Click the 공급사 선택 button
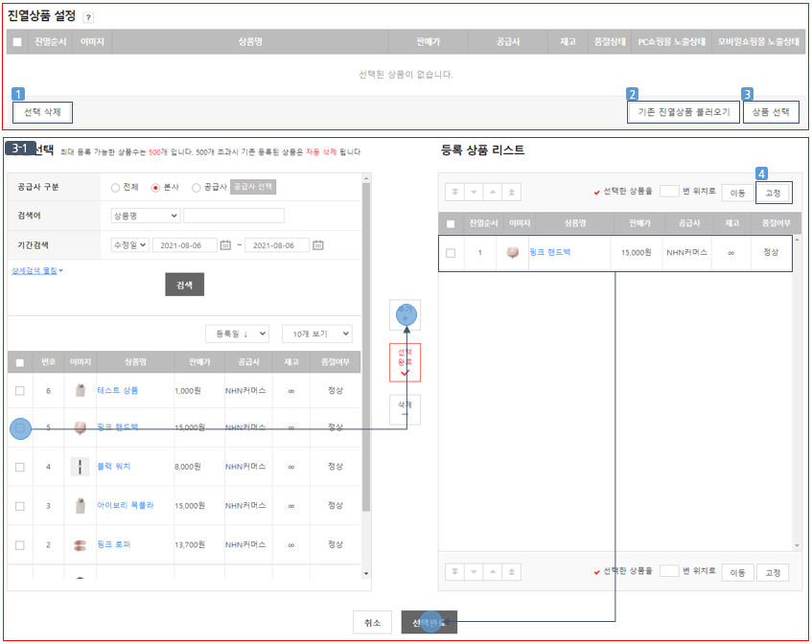 (x=253, y=187)
